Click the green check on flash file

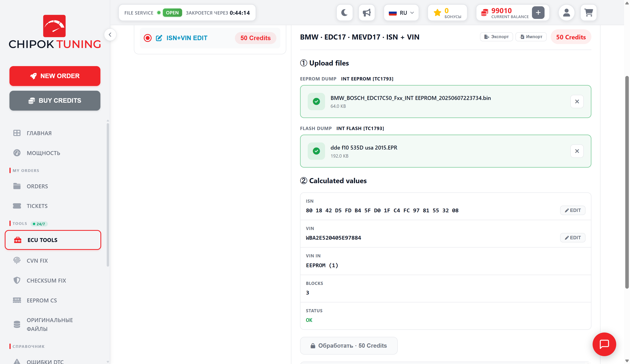coord(316,151)
